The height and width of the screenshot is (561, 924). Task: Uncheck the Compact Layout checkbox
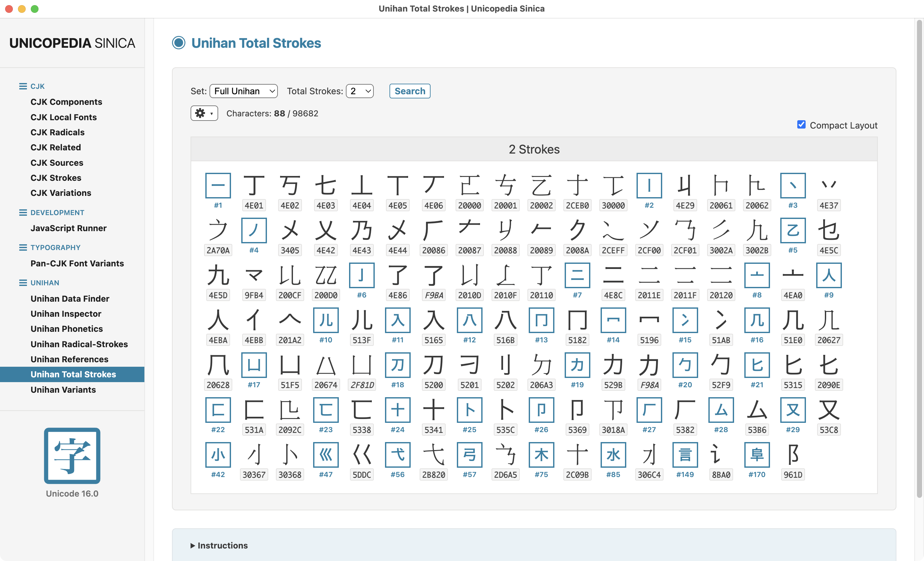tap(801, 125)
